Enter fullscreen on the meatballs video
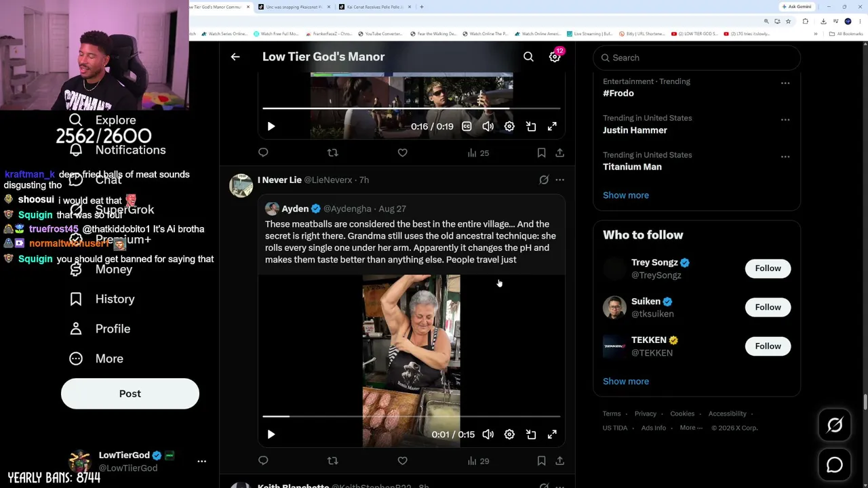 click(552, 434)
